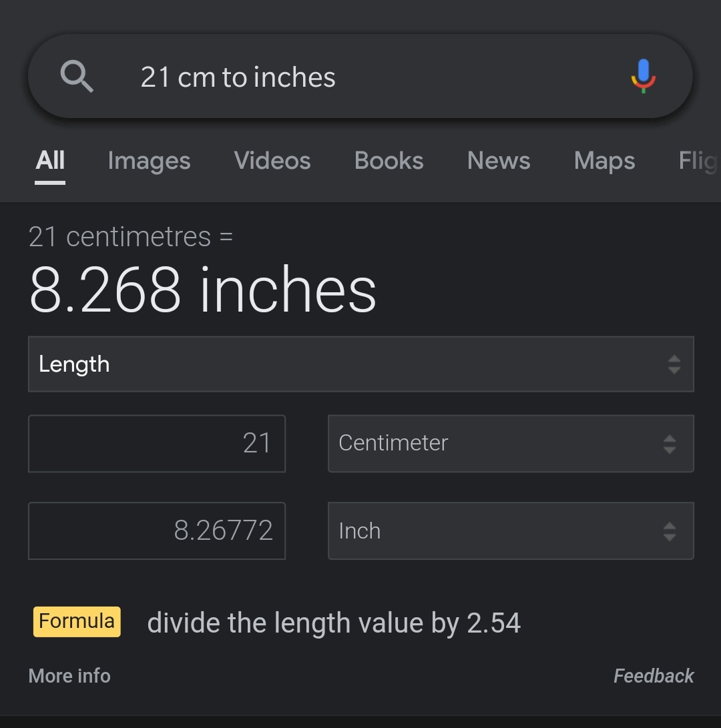721x728 pixels.
Task: Open the Length unit category dropdown
Action: coord(361,364)
